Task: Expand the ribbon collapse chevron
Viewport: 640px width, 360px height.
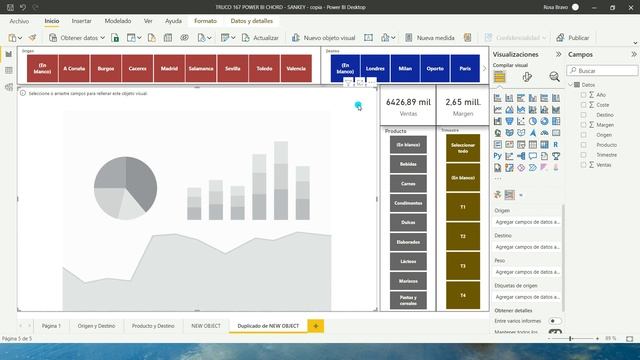Action: pyautogui.click(x=635, y=43)
